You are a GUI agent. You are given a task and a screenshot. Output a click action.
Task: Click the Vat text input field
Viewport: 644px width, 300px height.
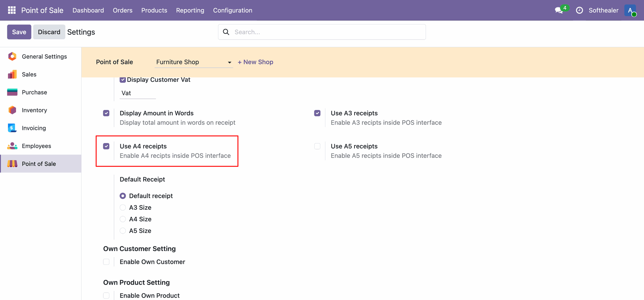(x=138, y=93)
